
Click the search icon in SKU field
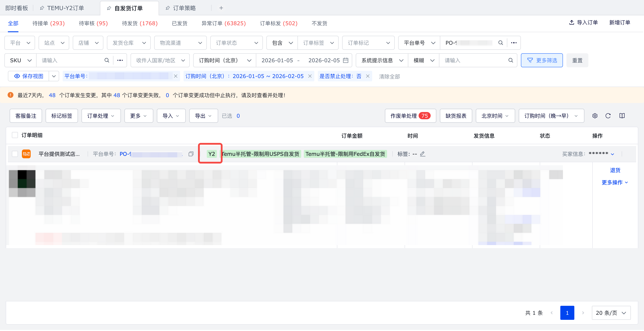pyautogui.click(x=107, y=60)
